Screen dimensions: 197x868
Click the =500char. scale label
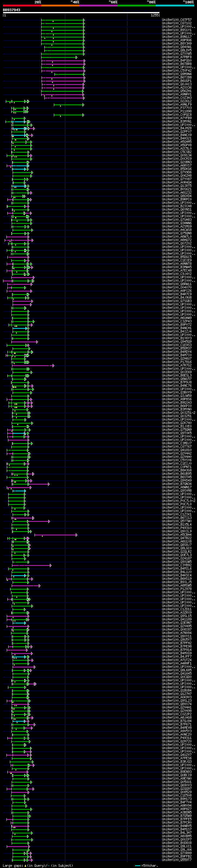tap(149, 865)
